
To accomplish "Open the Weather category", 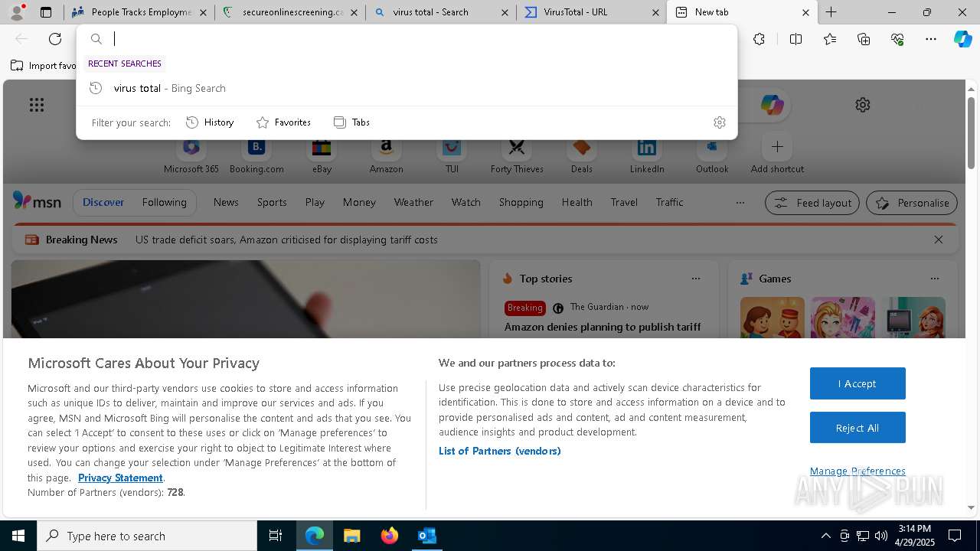I will pyautogui.click(x=413, y=202).
